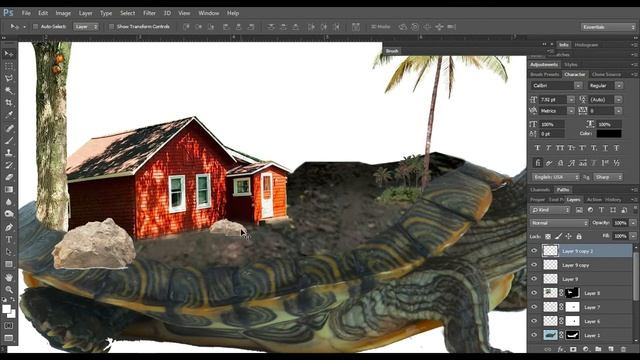Select the Clone Stamp tool

9,153
